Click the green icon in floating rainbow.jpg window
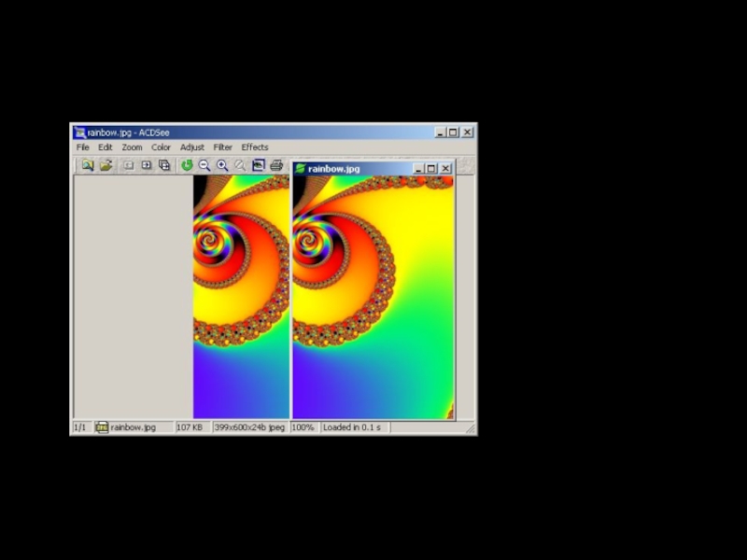This screenshot has height=560, width=747. (300, 169)
